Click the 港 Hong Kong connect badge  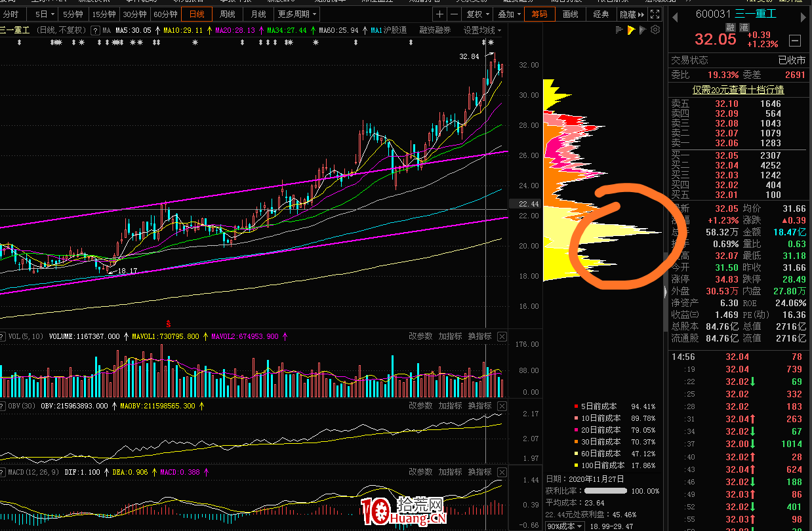pyautogui.click(x=744, y=27)
